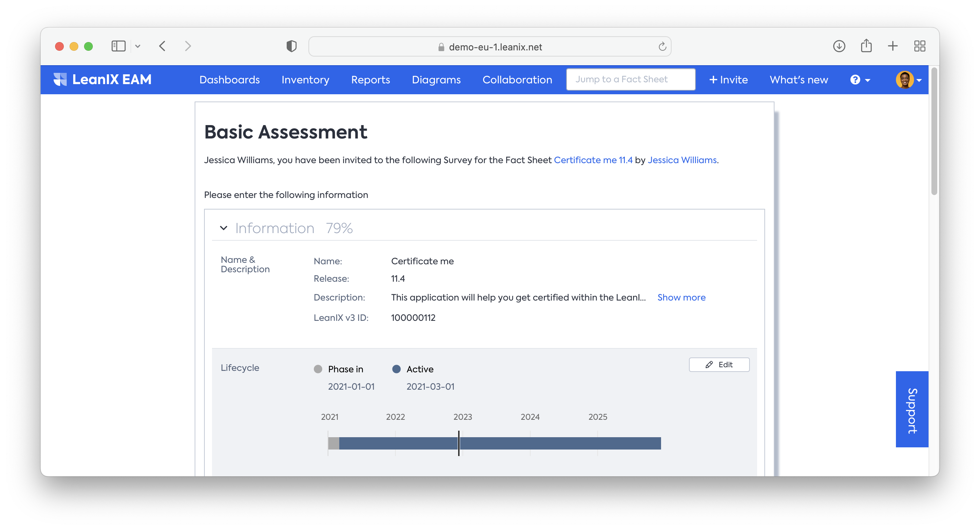This screenshot has height=530, width=980.
Task: Expand the sidebar options dropdown arrow
Action: tap(138, 46)
